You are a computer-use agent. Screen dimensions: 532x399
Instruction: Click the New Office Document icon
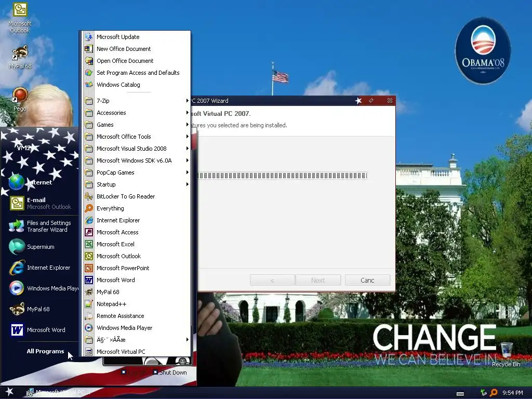tap(89, 49)
